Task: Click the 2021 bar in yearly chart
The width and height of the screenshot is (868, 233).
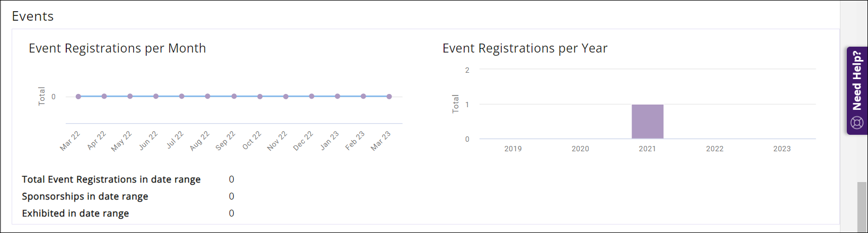Action: 647,122
